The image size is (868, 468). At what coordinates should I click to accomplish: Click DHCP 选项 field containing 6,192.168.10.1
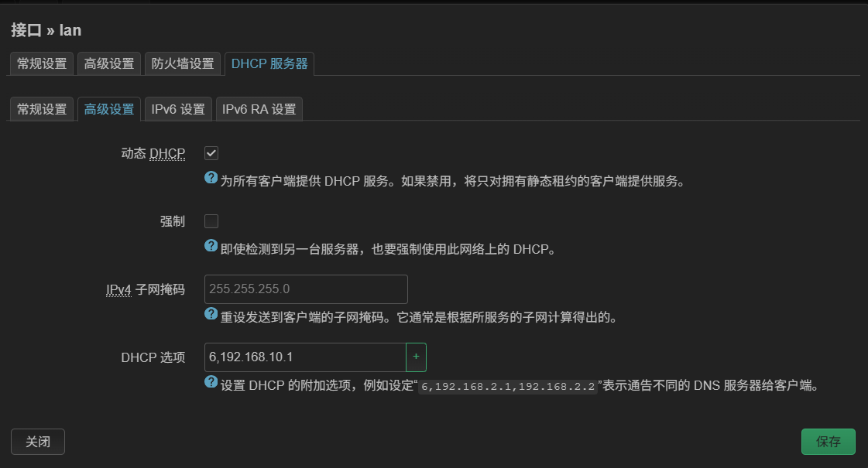click(x=304, y=357)
